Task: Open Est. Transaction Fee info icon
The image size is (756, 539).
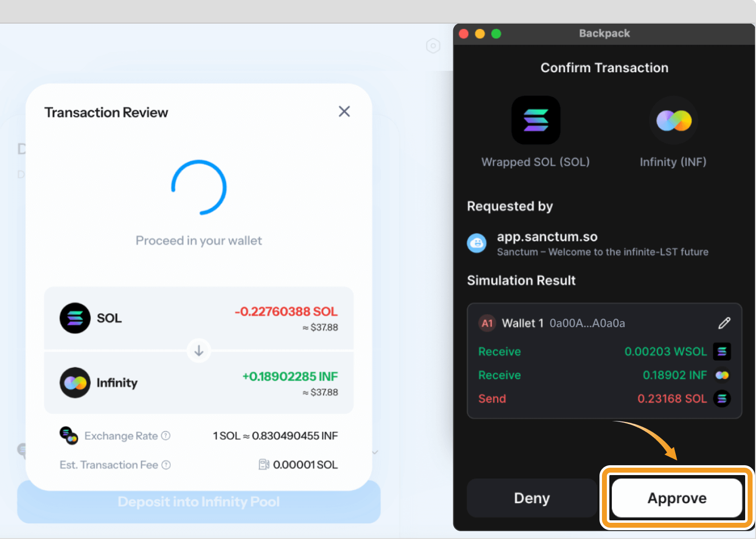Action: point(166,465)
